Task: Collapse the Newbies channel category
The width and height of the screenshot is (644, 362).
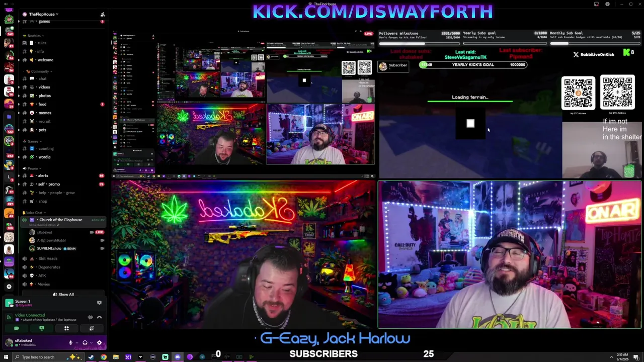Action: pos(33,36)
